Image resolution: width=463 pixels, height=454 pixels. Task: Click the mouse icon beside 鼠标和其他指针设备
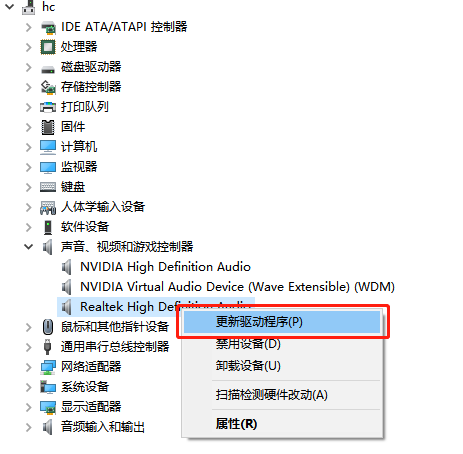click(48, 327)
